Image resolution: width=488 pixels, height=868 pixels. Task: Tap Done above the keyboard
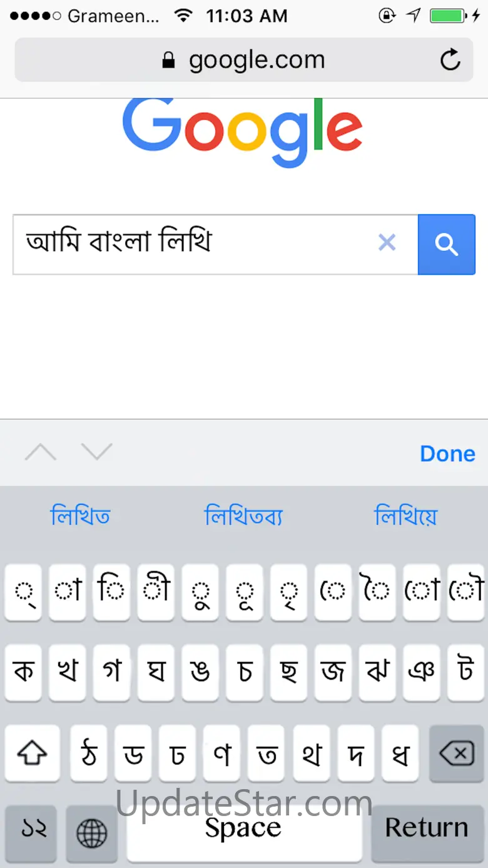[447, 454]
